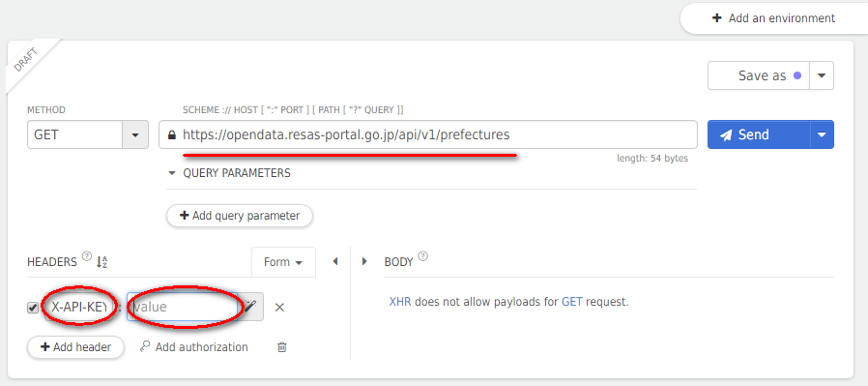Open the dropdown arrow next to Save as
This screenshot has width=868, height=386.
coord(822,75)
